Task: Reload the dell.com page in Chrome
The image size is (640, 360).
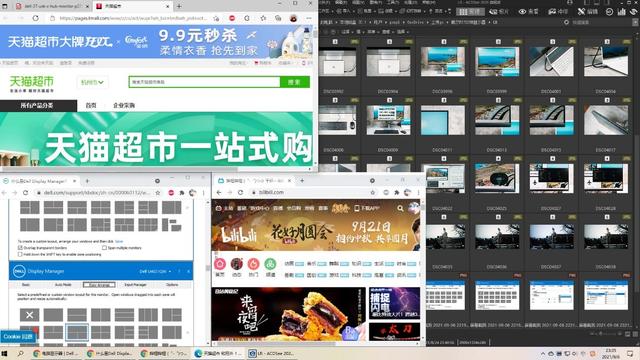Action: tap(25, 193)
